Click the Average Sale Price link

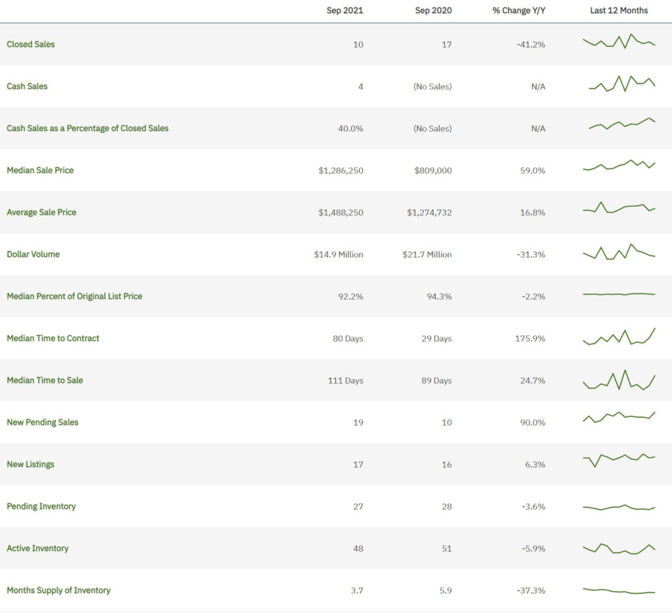41,212
